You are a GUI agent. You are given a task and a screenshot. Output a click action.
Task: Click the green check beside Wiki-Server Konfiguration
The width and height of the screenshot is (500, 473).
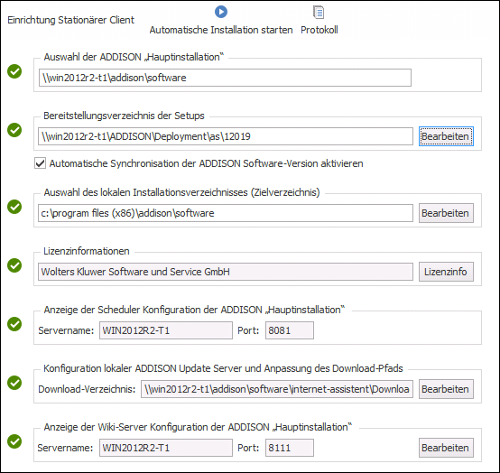coord(15,441)
